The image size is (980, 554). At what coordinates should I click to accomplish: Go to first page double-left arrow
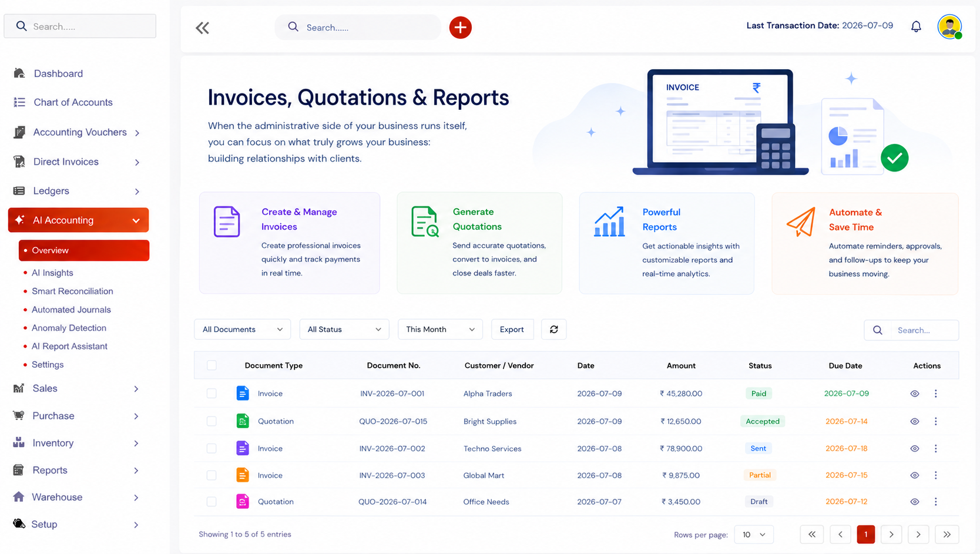(812, 535)
